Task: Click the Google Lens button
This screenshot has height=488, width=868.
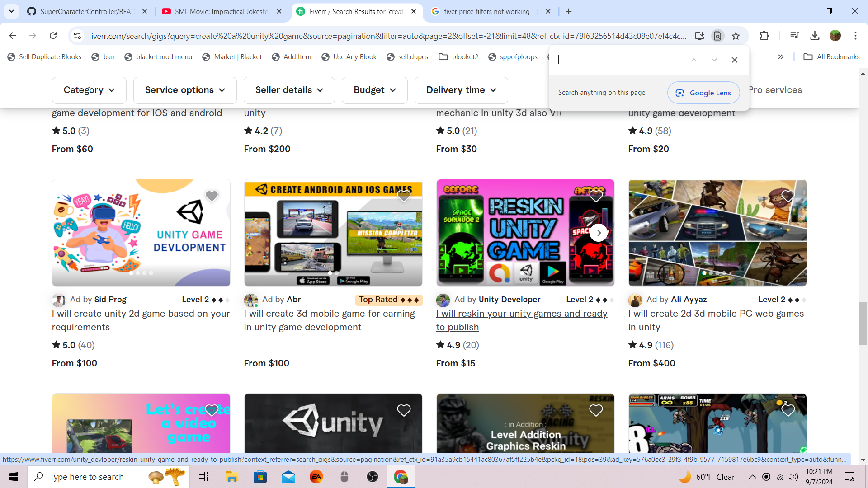Action: pos(703,93)
